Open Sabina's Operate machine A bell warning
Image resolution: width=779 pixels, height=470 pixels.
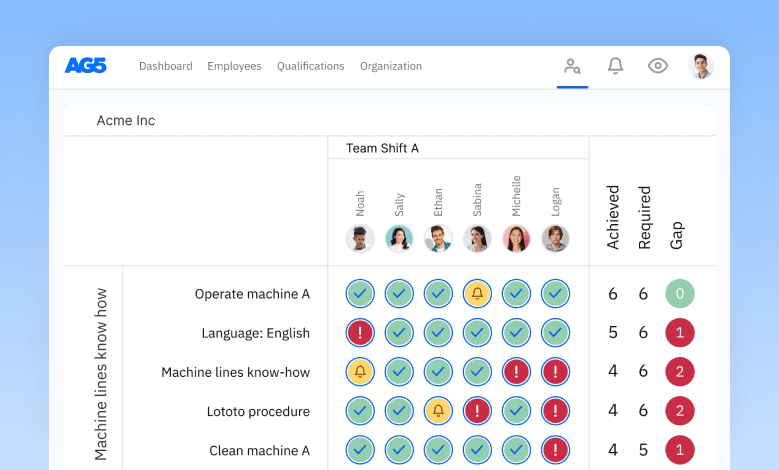click(477, 294)
